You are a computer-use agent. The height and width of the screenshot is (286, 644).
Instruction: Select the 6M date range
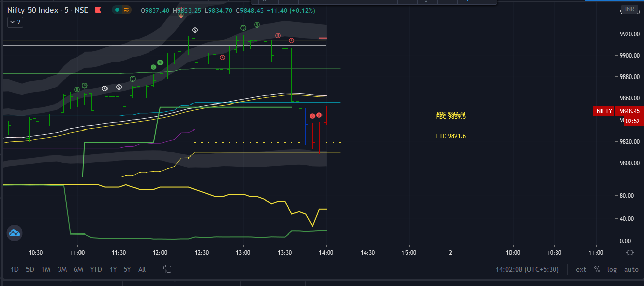[x=78, y=269]
